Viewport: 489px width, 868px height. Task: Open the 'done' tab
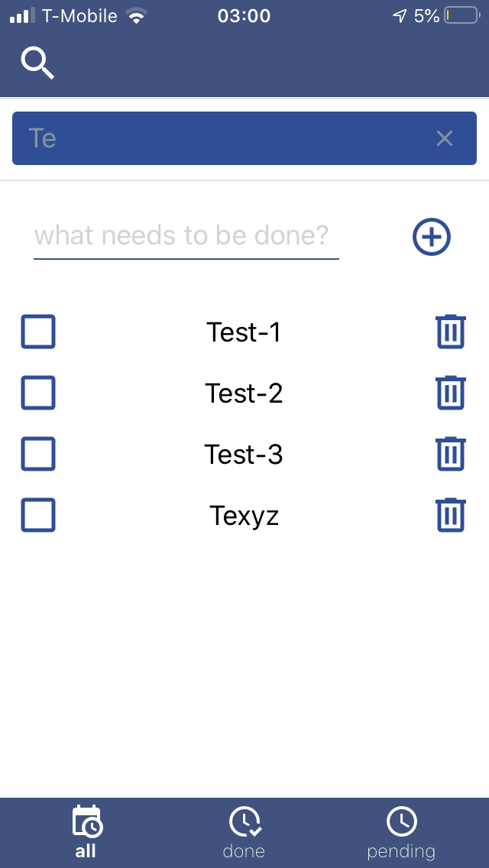pos(244,833)
